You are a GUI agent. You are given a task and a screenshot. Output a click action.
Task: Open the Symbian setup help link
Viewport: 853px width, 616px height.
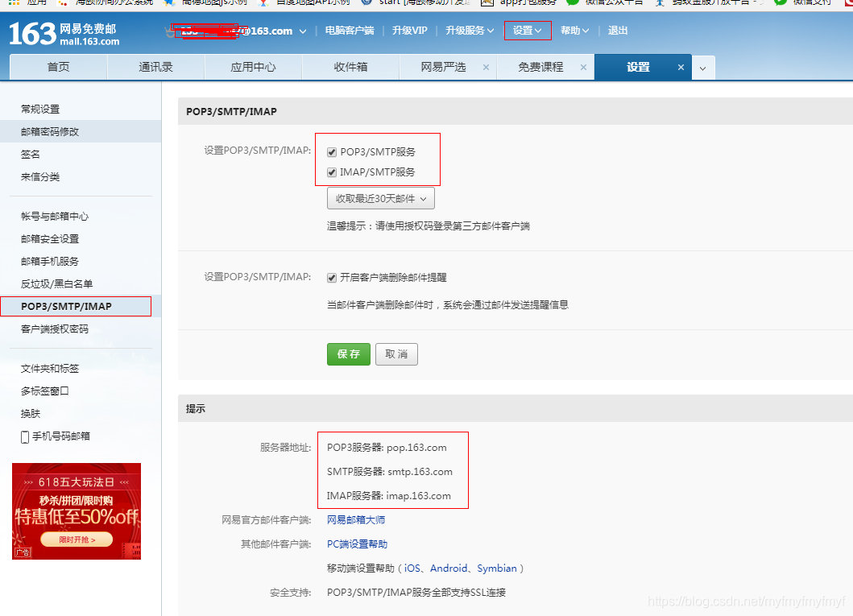click(497, 568)
